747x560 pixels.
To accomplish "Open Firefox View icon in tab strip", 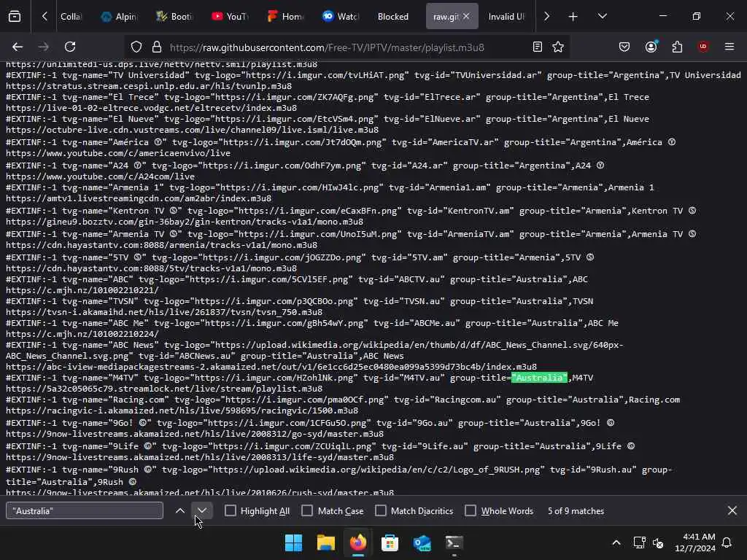I will [15, 16].
